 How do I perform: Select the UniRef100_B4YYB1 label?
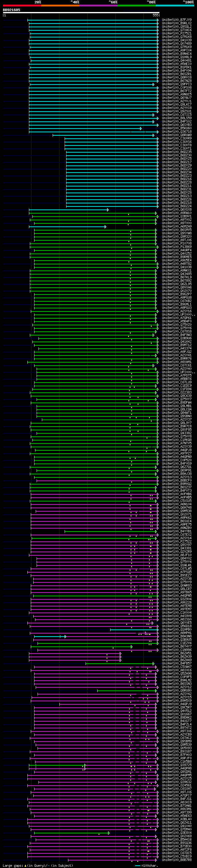click(176, 531)
